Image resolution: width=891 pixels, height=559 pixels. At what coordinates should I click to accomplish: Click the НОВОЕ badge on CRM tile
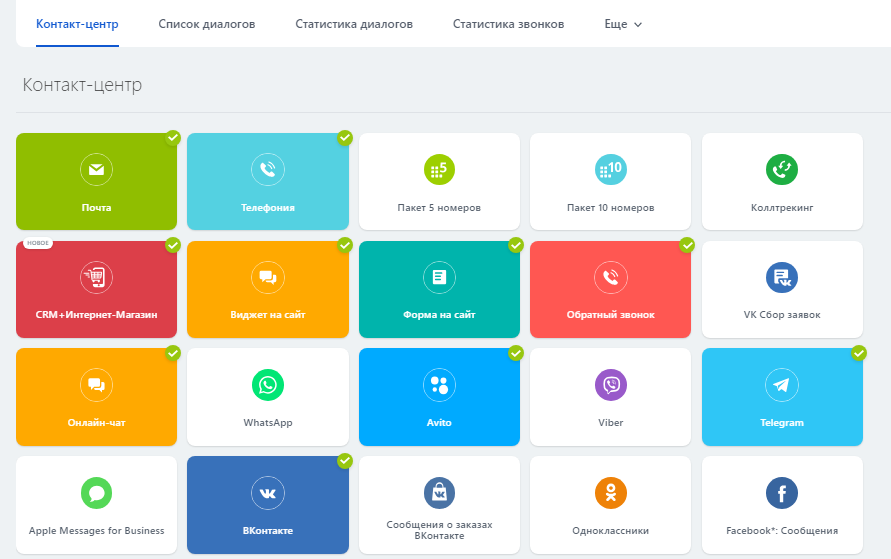coord(38,243)
